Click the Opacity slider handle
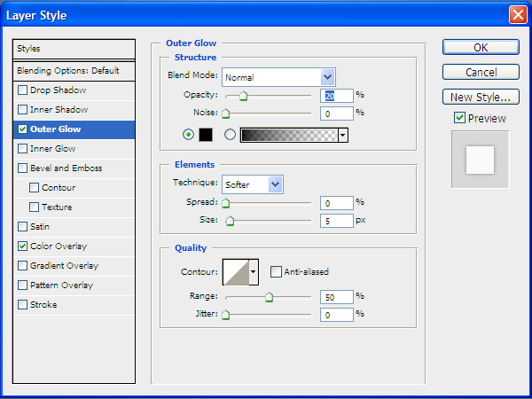Screen dimensions: 532x399 pos(243,96)
